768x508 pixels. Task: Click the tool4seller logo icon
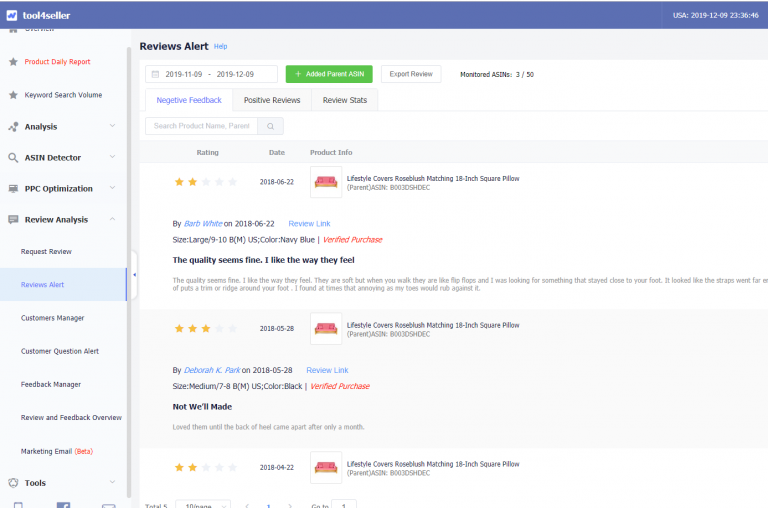pos(12,16)
